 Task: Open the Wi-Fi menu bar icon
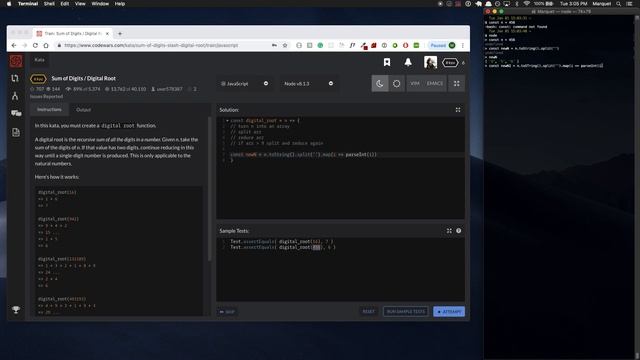527,4
